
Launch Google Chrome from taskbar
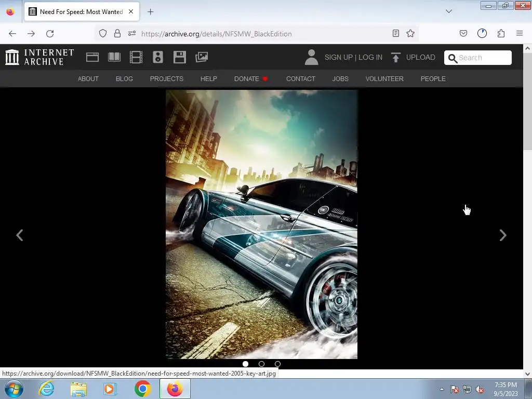coord(142,389)
